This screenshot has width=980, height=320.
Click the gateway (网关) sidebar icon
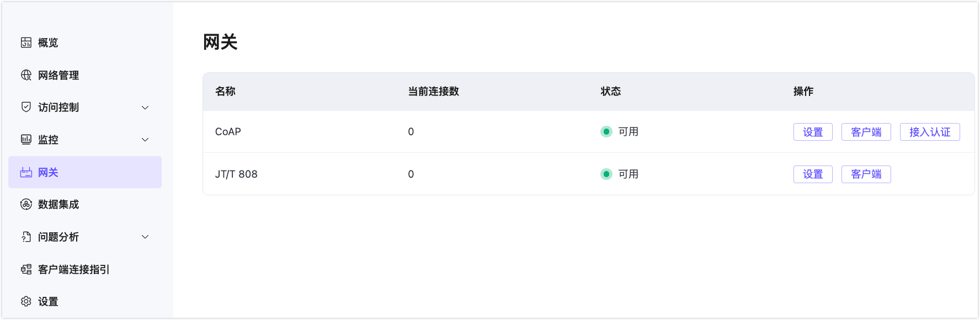(x=26, y=172)
